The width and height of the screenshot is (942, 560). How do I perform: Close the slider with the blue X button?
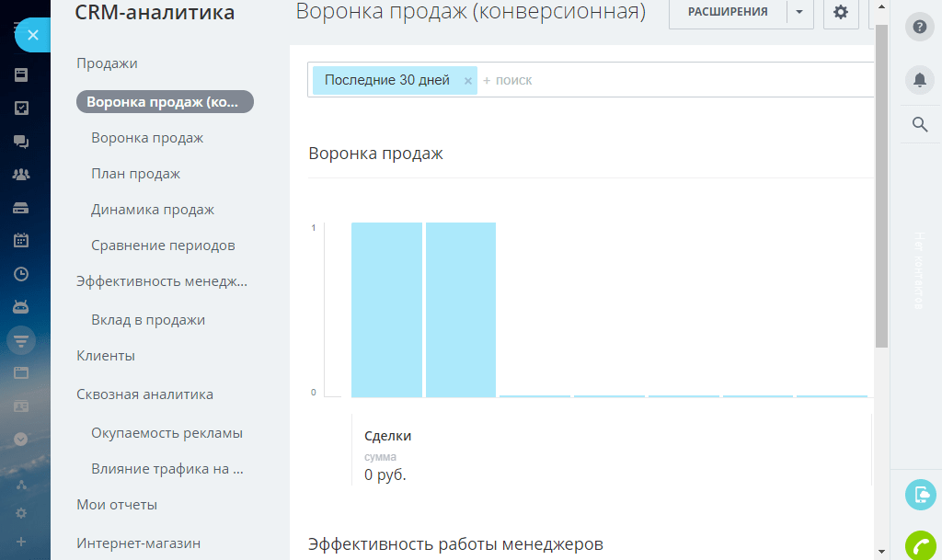32,35
